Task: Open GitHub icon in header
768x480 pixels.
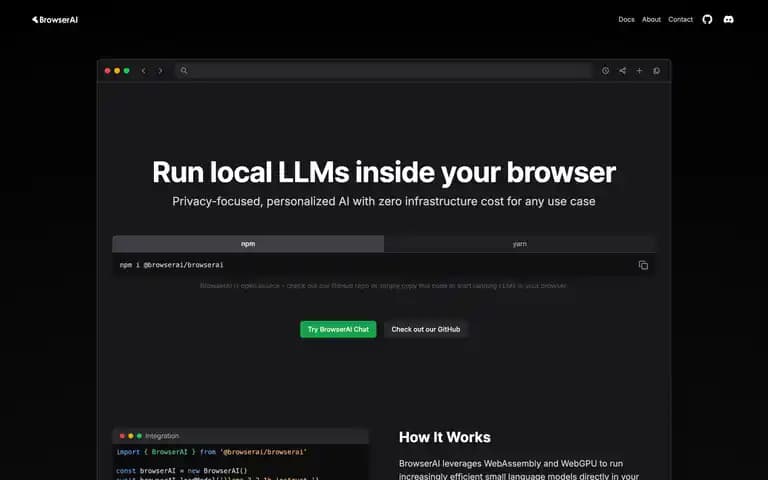Action: coord(707,20)
